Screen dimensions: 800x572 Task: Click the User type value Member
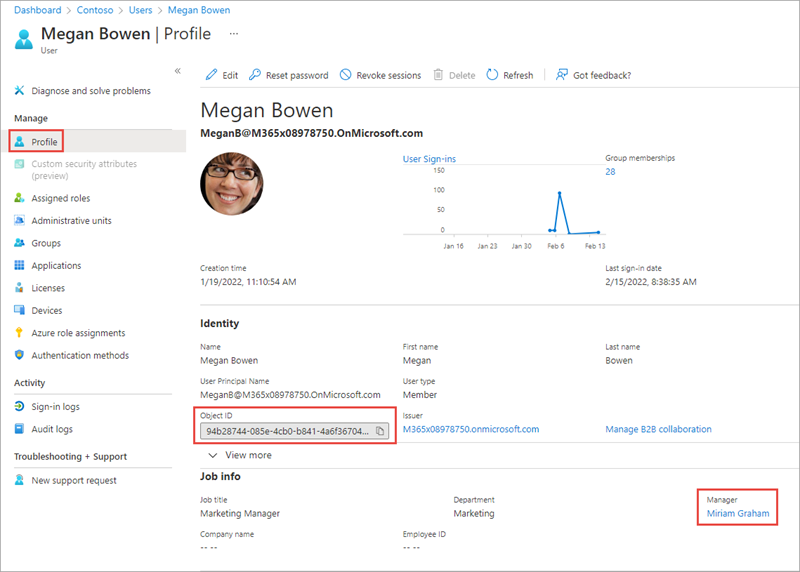coord(419,394)
